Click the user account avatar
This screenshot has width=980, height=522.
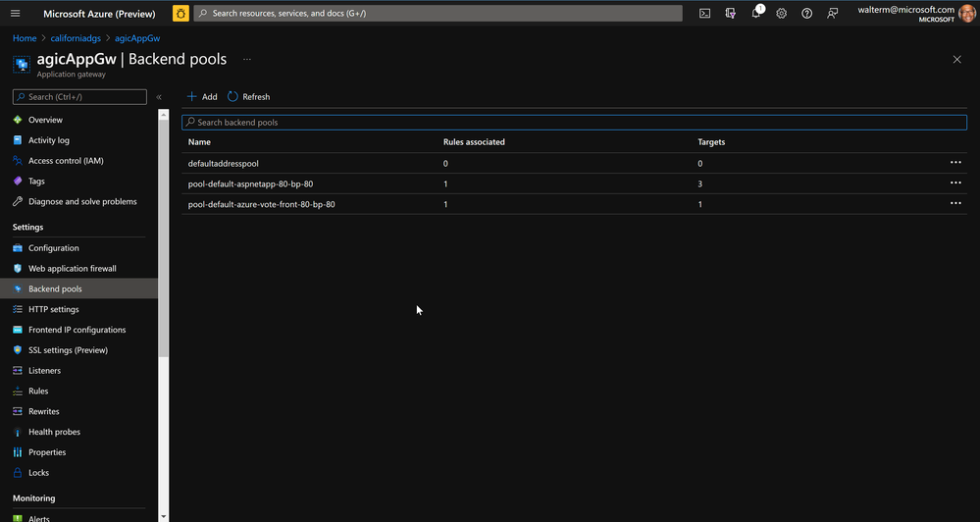pyautogui.click(x=966, y=13)
